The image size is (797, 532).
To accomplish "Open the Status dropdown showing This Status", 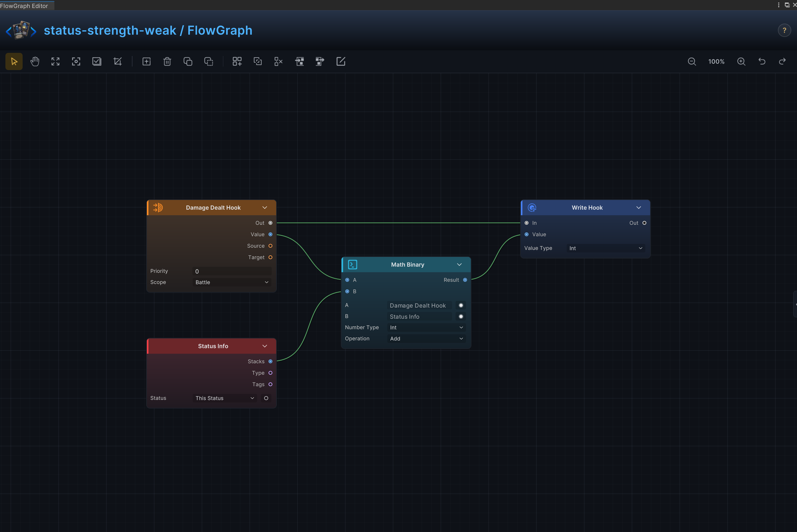I will (x=225, y=398).
